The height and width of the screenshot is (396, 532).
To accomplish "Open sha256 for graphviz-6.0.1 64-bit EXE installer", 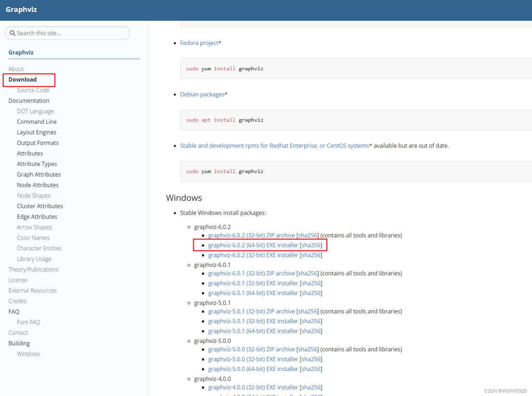I will point(311,293).
